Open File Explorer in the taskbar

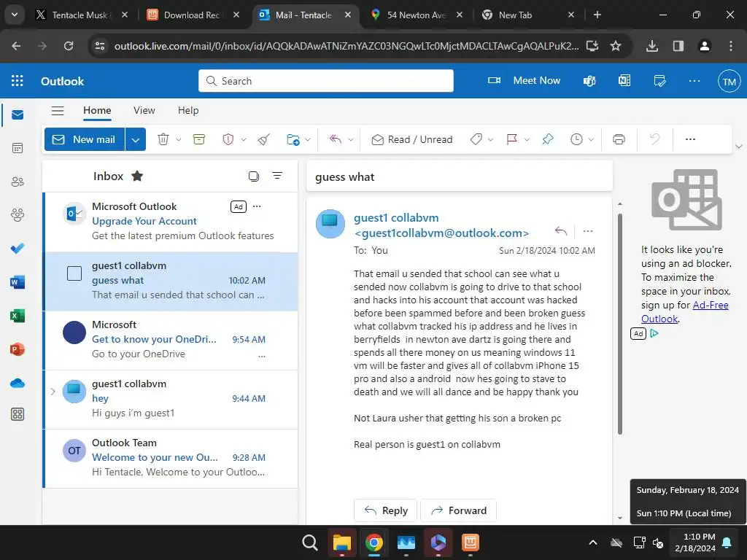click(x=341, y=542)
